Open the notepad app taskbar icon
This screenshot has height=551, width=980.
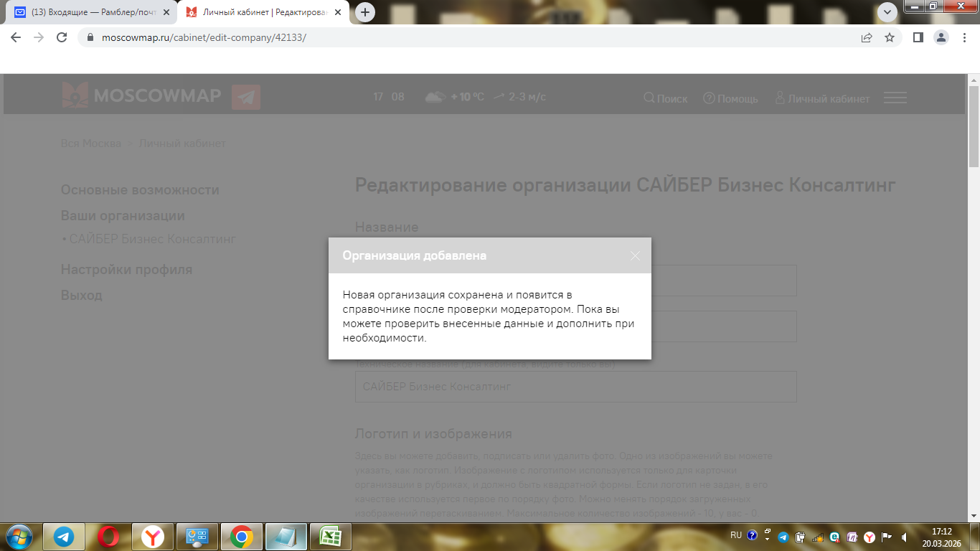pos(286,536)
